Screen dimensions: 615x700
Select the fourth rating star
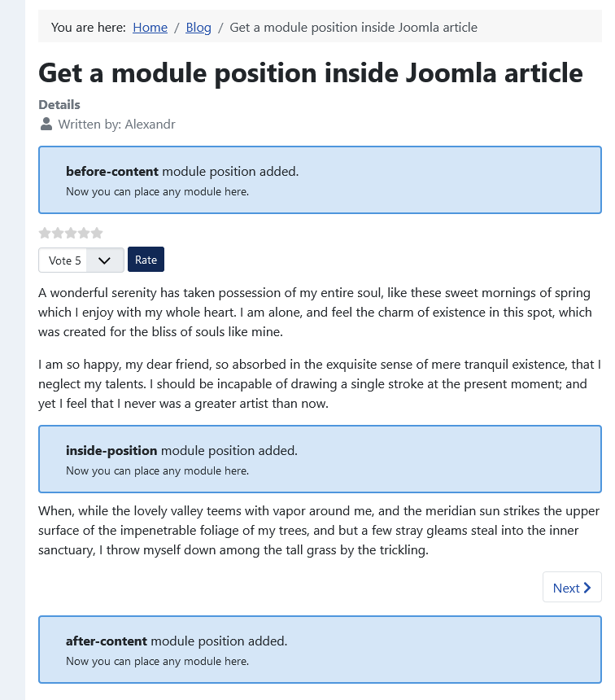(84, 233)
